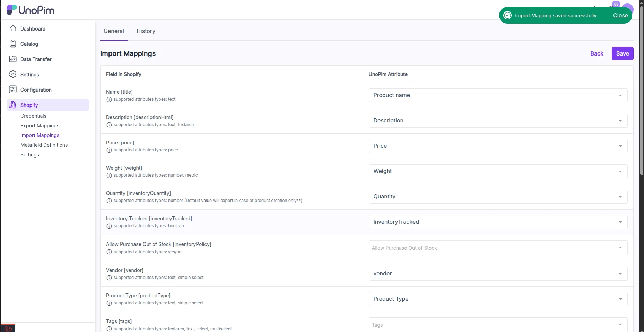Open Settings using the gear icon

[x=12, y=74]
